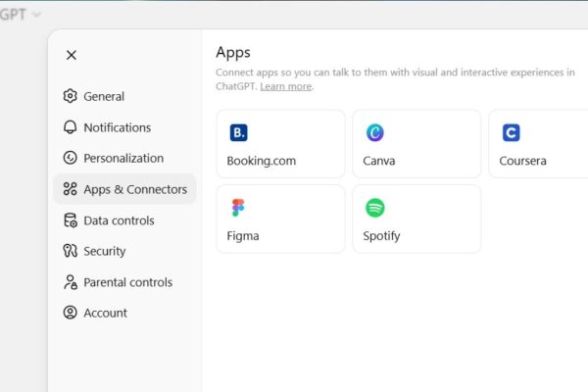This screenshot has width=588, height=392.
Task: Click the Account profile icon
Action: coord(70,313)
